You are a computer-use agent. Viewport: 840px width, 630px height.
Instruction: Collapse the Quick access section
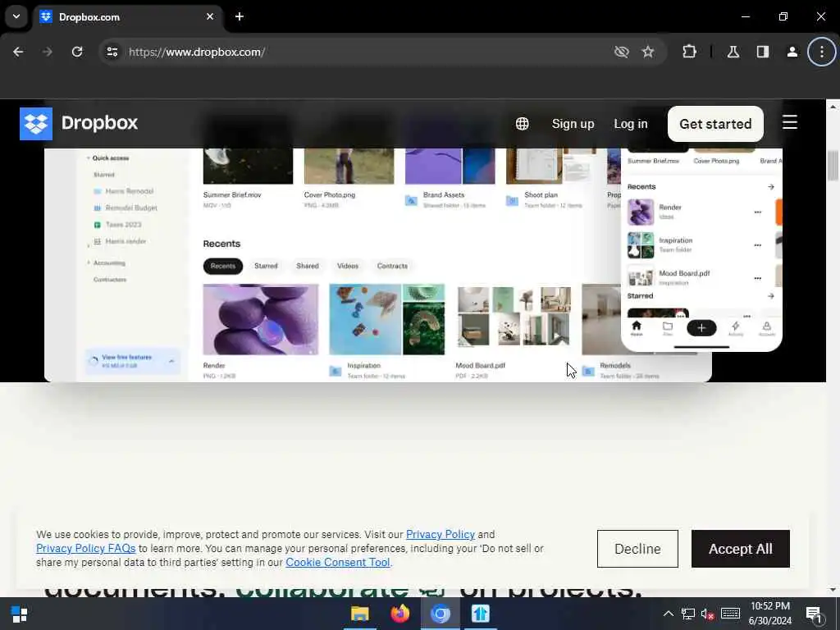point(89,158)
